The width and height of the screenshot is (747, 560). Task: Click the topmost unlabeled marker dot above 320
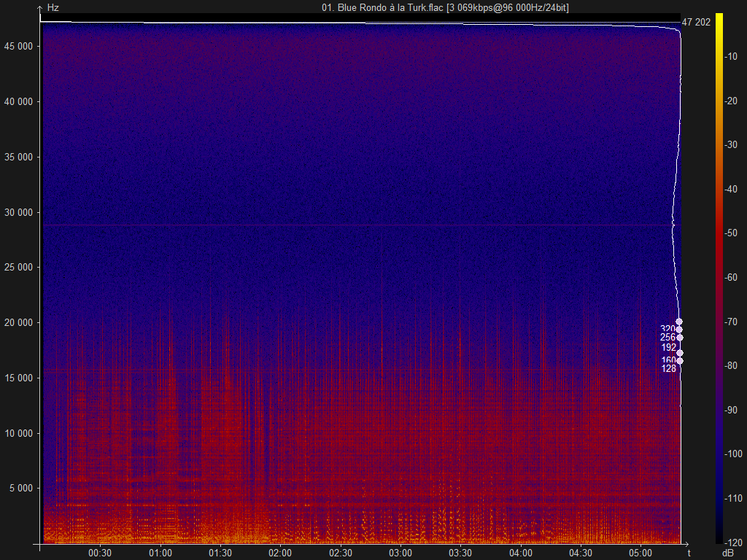[679, 322]
